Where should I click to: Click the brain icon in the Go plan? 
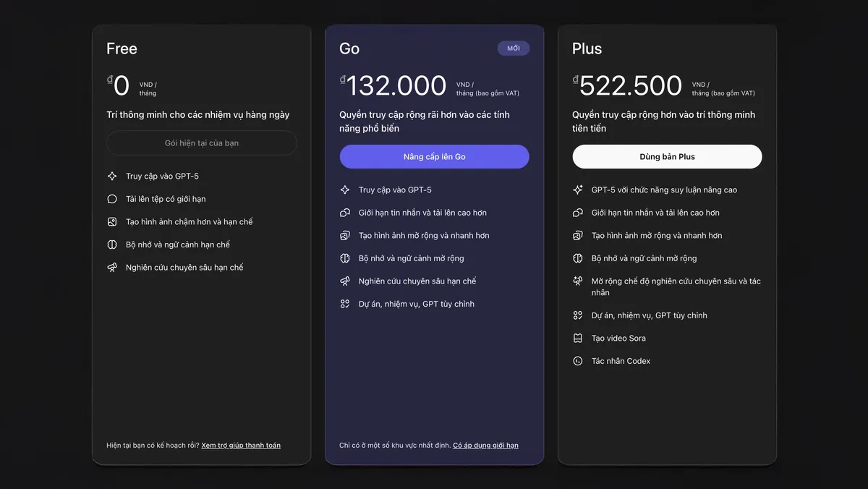345,258
